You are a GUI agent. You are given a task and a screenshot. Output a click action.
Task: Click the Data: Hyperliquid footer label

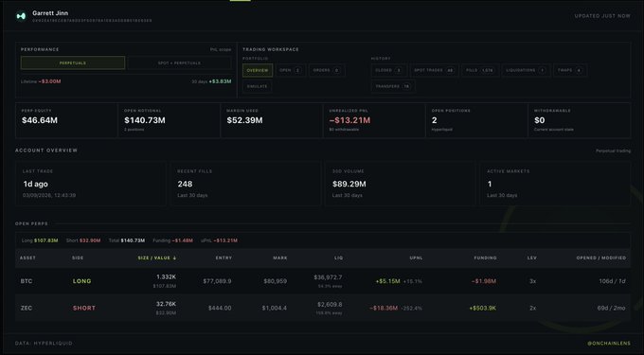pyautogui.click(x=44, y=343)
